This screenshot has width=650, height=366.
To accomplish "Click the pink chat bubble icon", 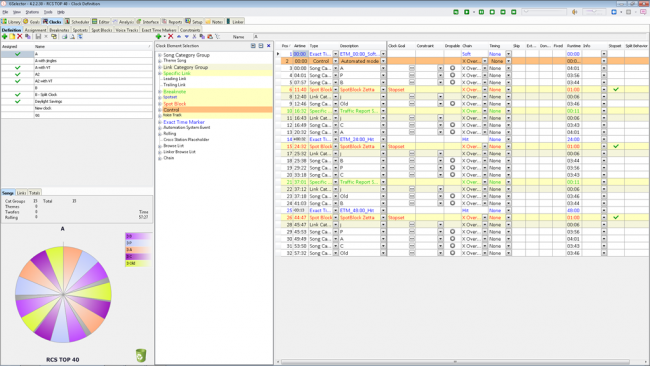I will click(x=643, y=12).
